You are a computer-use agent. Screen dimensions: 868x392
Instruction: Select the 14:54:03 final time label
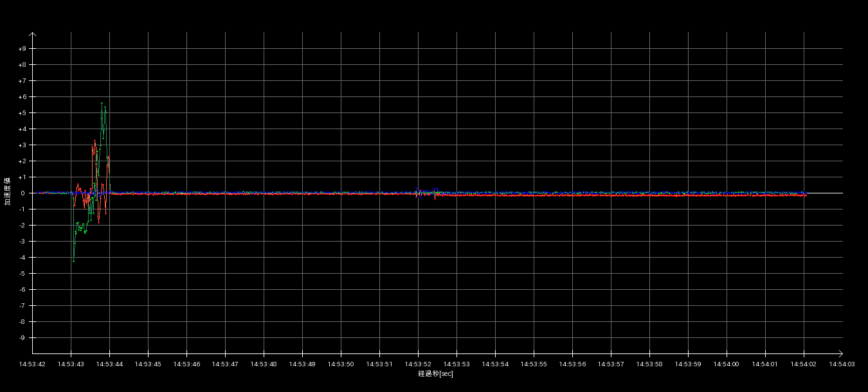(x=842, y=364)
